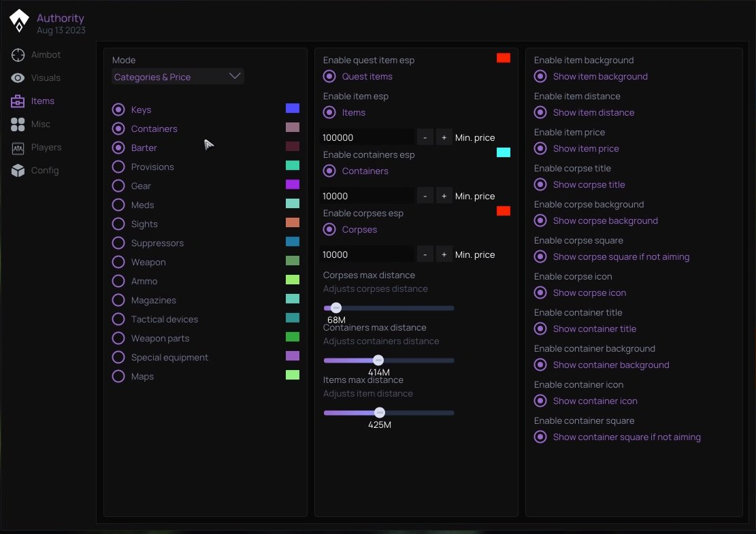The height and width of the screenshot is (534, 756).
Task: Click the Items toolbox icon in sidebar
Action: [x=18, y=101]
